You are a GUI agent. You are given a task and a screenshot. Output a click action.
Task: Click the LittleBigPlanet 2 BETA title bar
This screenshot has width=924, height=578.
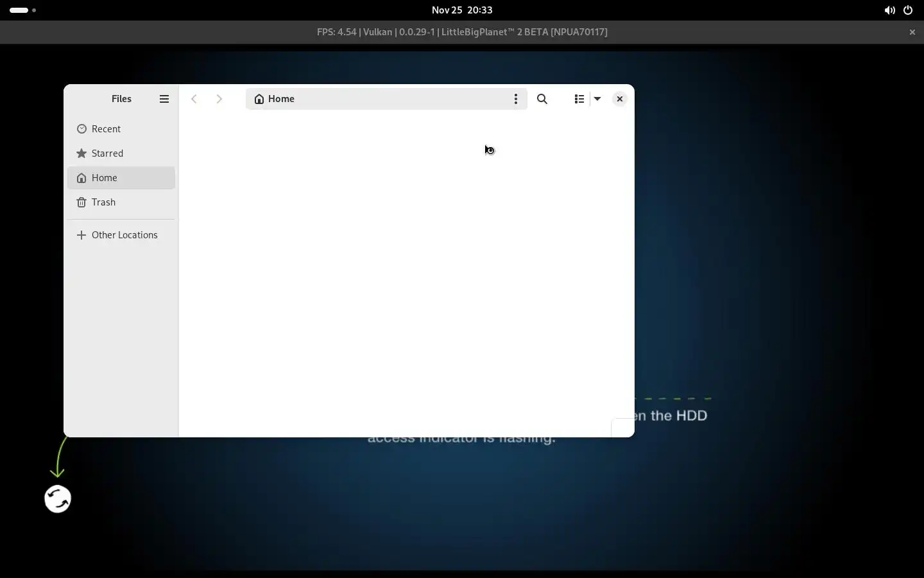coord(462,32)
